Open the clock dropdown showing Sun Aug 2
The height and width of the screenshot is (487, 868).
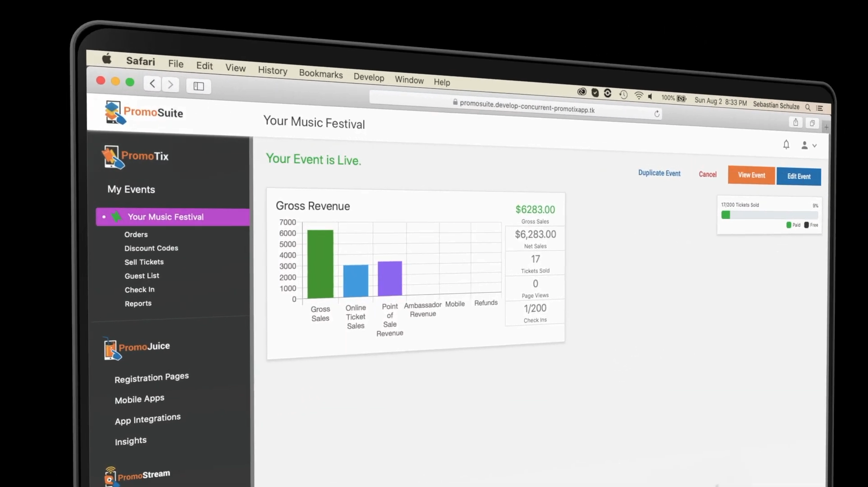click(x=720, y=100)
